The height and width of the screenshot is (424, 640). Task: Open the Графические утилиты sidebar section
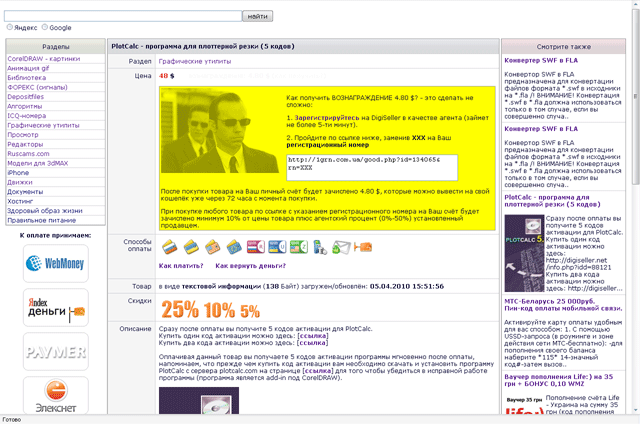click(x=43, y=125)
